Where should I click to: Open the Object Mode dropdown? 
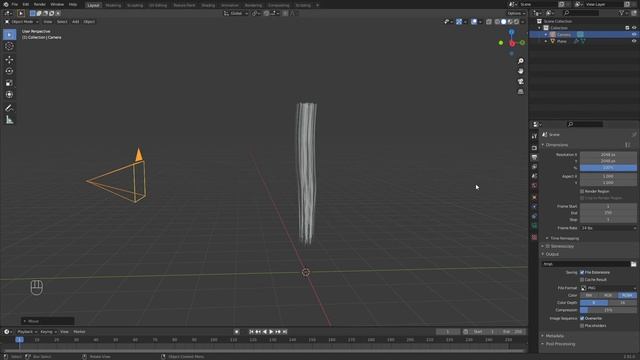pyautogui.click(x=22, y=22)
